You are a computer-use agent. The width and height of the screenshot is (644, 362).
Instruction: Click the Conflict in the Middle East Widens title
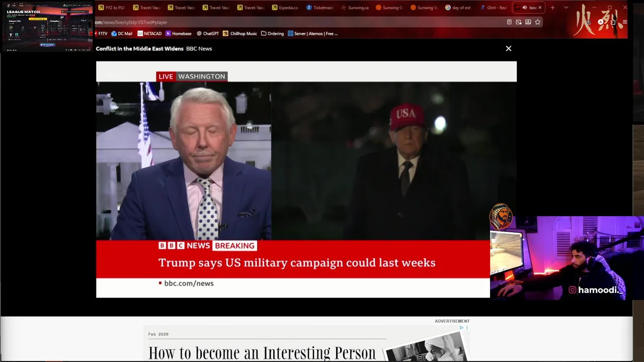tap(139, 49)
